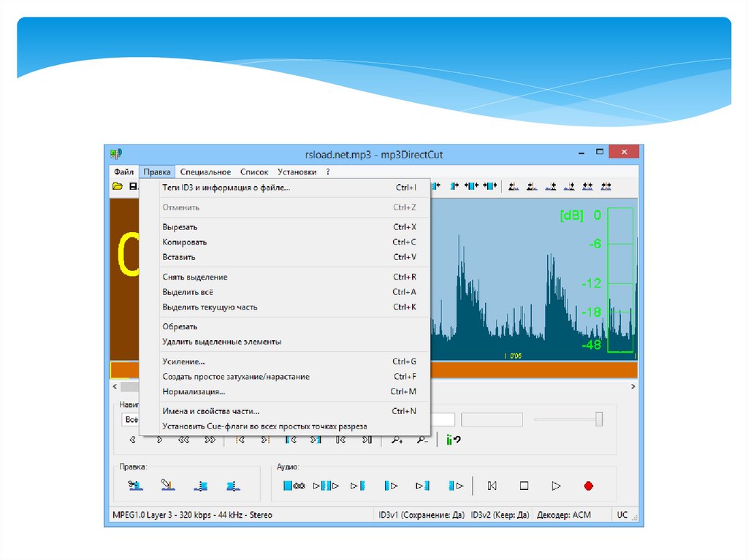Click the green dB level meter

[x=620, y=280]
